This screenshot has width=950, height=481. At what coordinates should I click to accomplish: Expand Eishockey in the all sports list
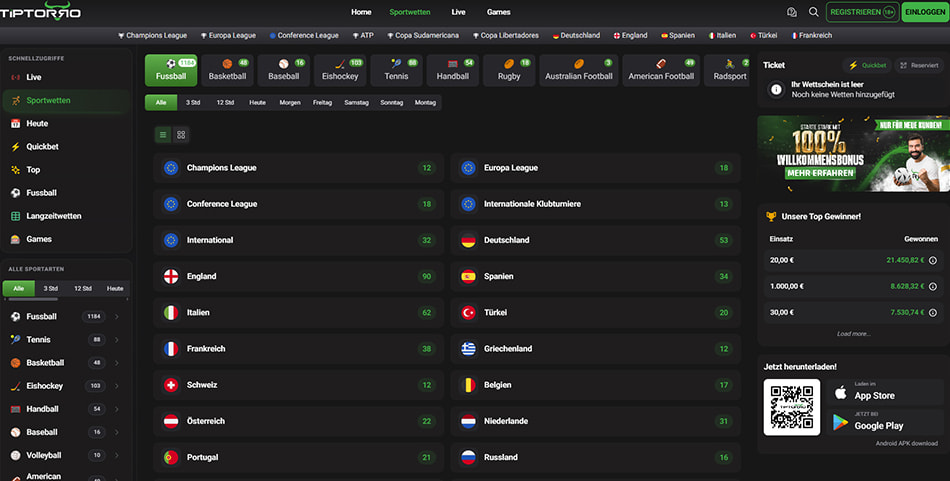[117, 386]
